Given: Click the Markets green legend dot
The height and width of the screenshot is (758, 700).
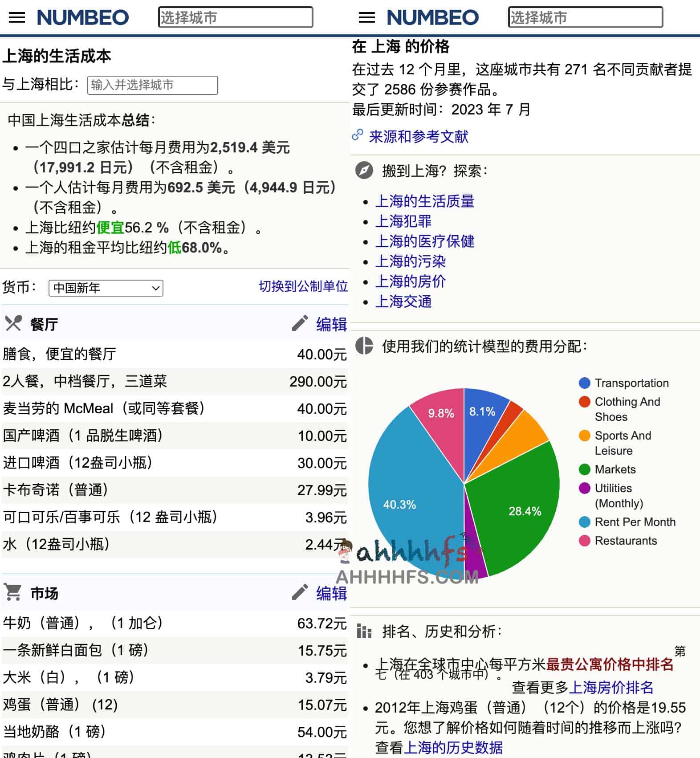Looking at the screenshot, I should click(x=585, y=469).
